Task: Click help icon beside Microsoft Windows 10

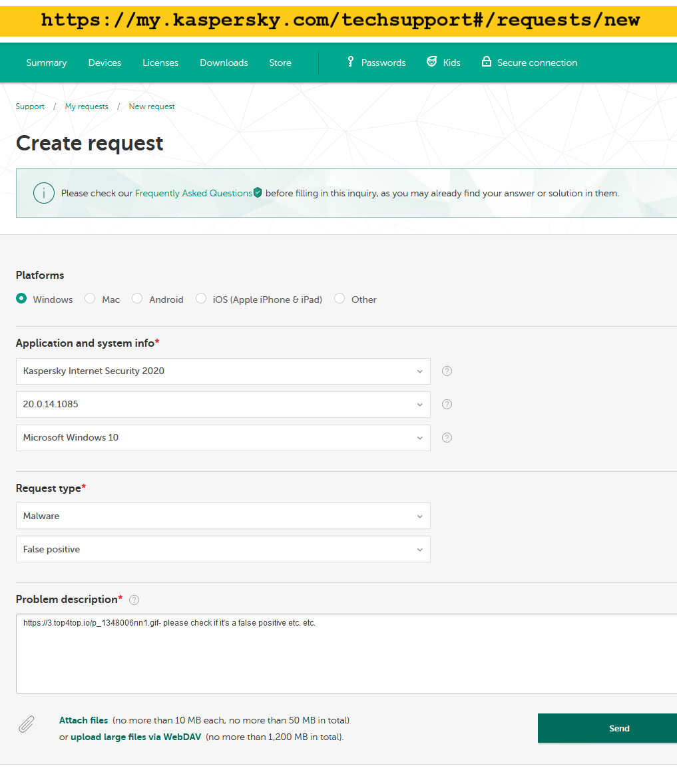Action: [x=447, y=437]
